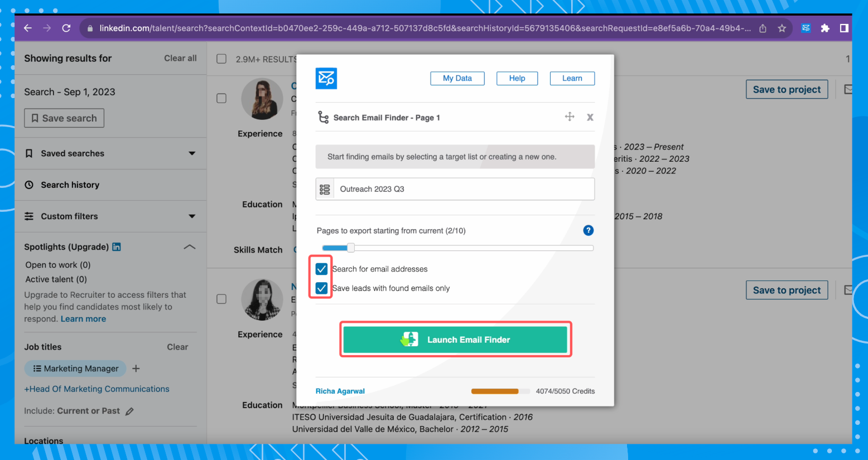Close the Search Email Finder popup
Screen dimensions: 868x460
coord(590,117)
